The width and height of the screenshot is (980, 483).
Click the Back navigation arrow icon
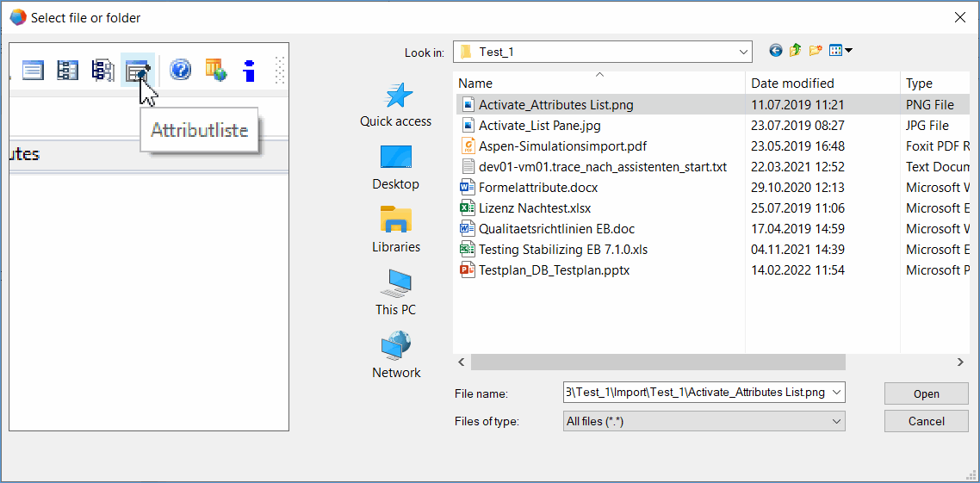[776, 52]
